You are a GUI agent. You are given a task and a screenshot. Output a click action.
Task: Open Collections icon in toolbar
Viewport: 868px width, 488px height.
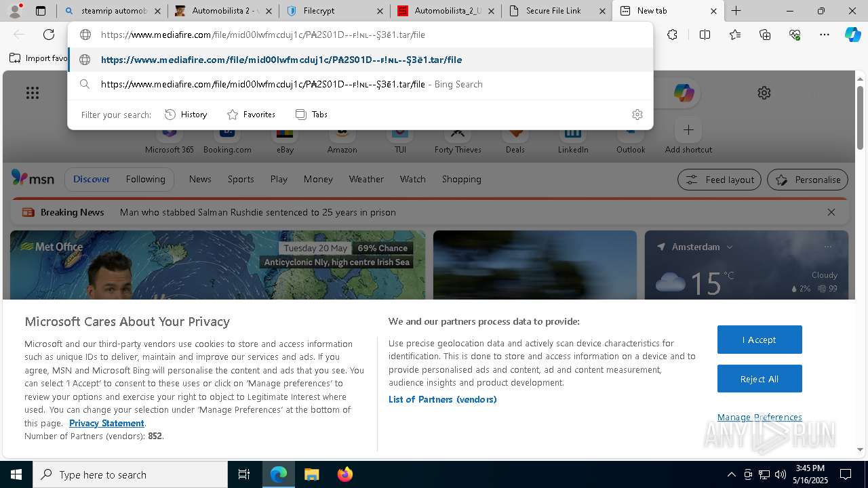click(x=765, y=35)
